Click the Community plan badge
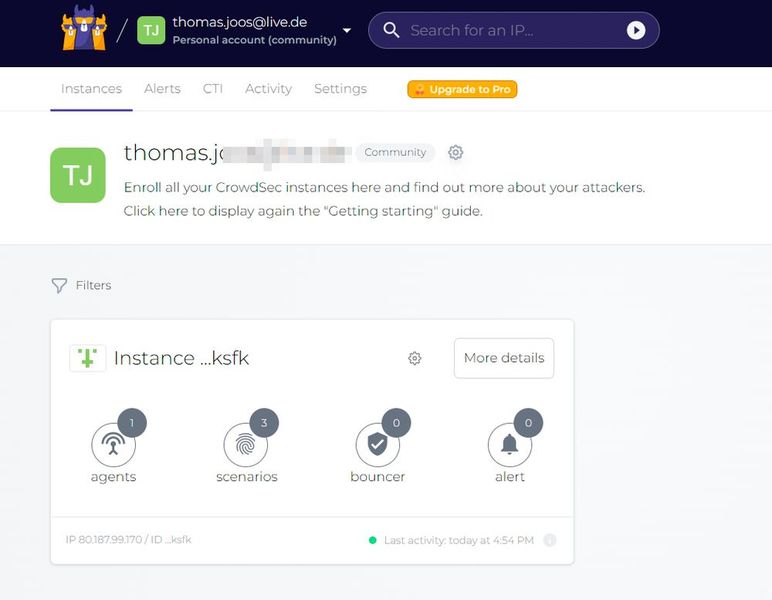The width and height of the screenshot is (772, 600). click(395, 153)
